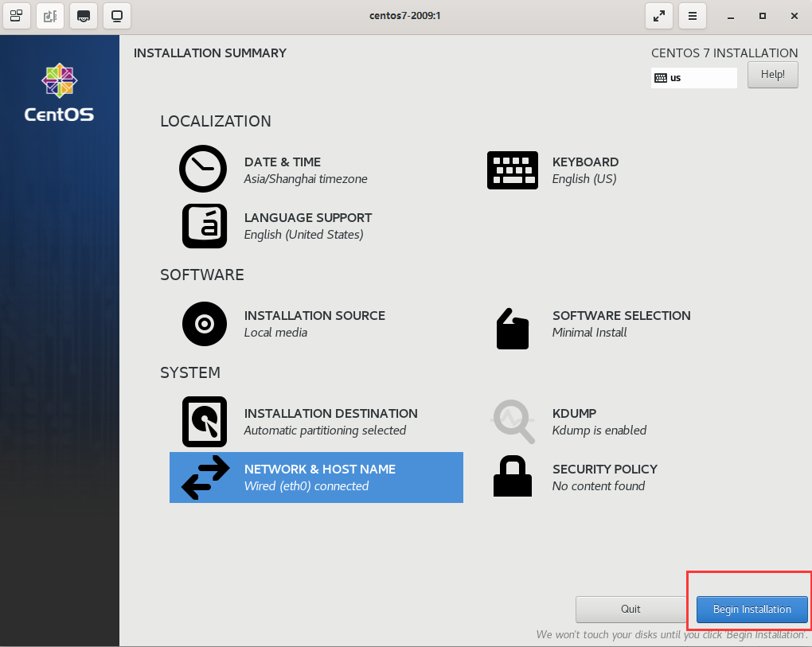Viewport: 812px width, 647px height.
Task: Open Security Policy padlock icon
Action: (x=512, y=476)
